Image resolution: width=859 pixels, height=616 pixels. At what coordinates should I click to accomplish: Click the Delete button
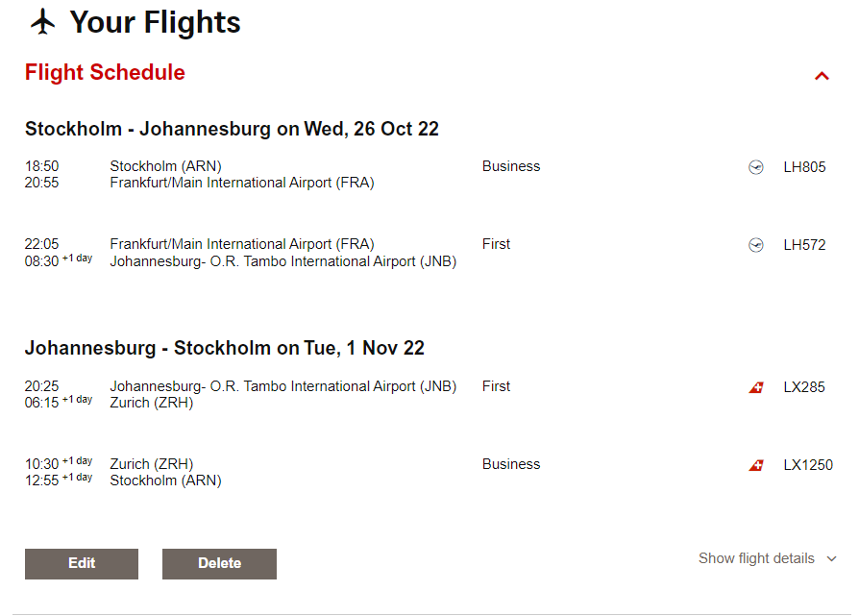tap(219, 564)
